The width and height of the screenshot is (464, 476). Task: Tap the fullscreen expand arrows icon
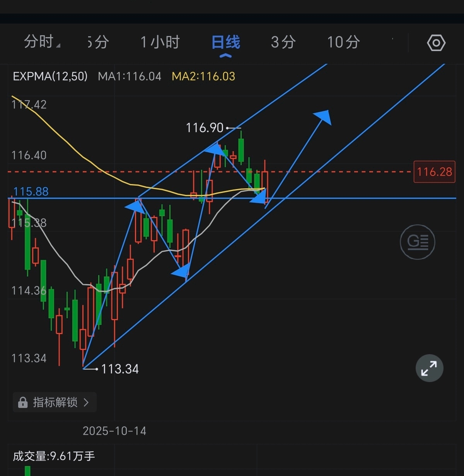point(429,368)
